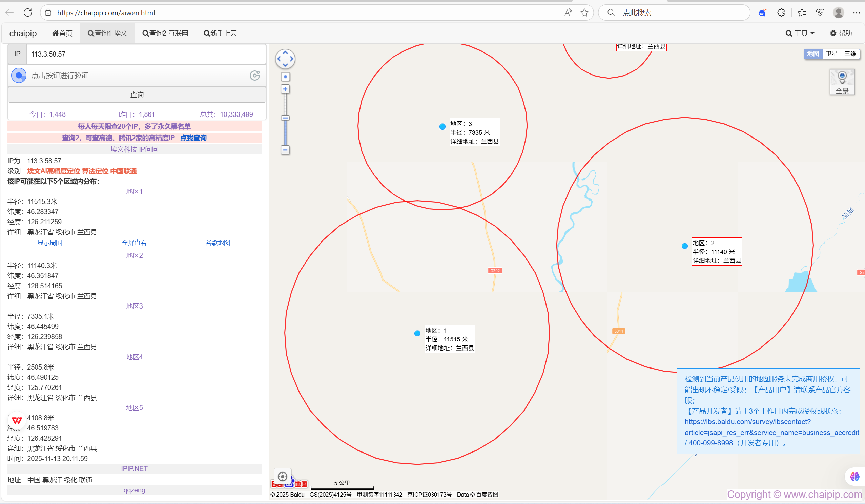Image resolution: width=865 pixels, height=504 pixels.
Task: Click the map zoom level slider handle
Action: tap(285, 118)
